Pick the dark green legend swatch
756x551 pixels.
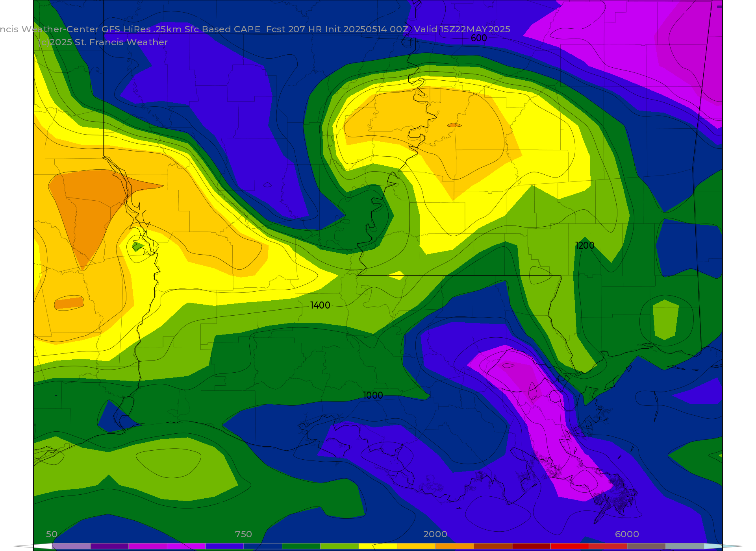pos(301,546)
